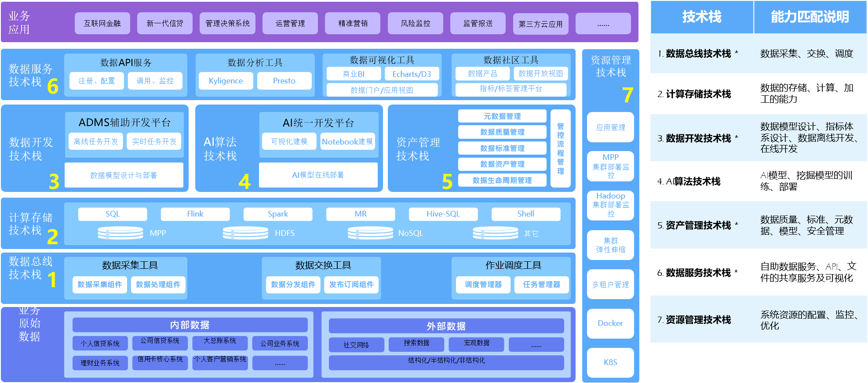Click the Shell engine box
The height and width of the screenshot is (383, 868).
pos(526,214)
